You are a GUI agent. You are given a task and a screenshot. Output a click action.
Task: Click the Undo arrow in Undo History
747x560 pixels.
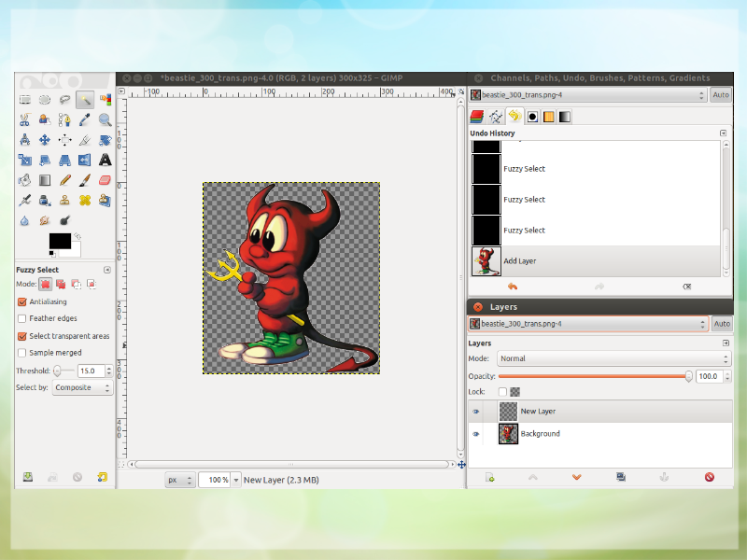coord(513,287)
